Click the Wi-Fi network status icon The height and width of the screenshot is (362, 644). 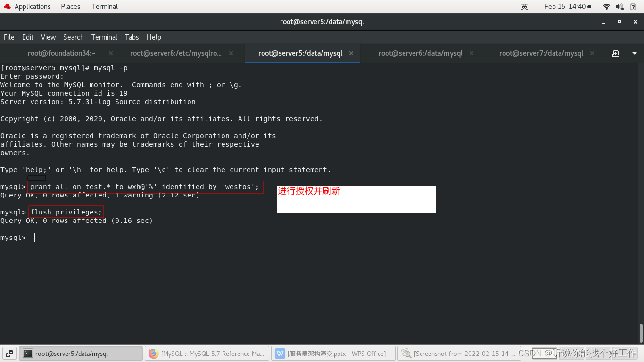606,7
